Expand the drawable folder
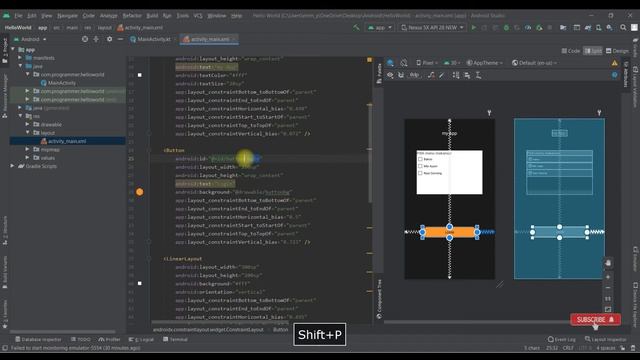This screenshot has width=640, height=360. (x=28, y=124)
